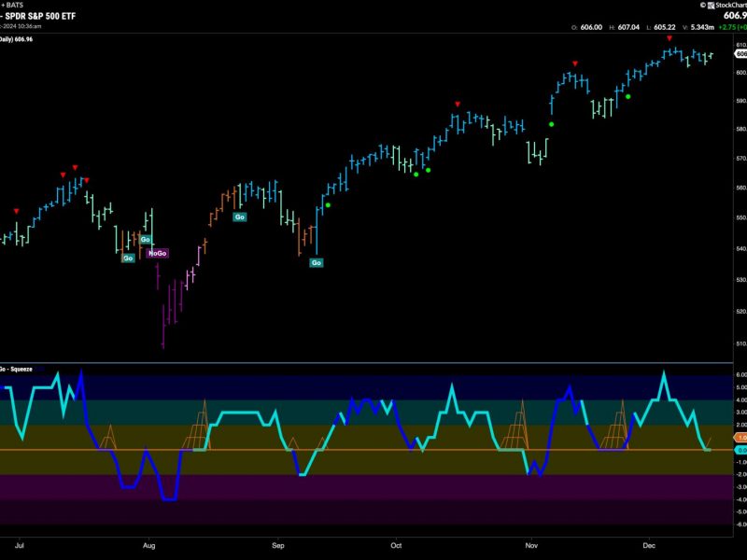Click the Nov label on the date axis
747x560 pixels.
tap(531, 545)
